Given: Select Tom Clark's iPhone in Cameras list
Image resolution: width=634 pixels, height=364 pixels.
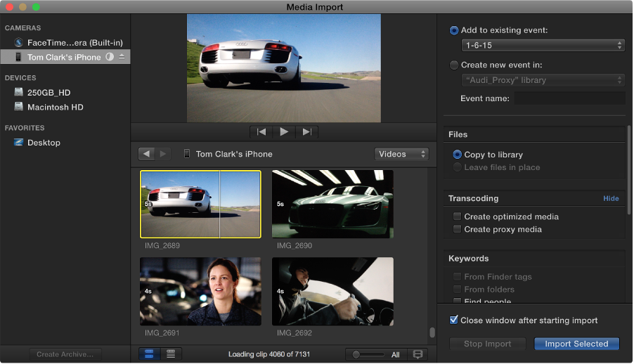Looking at the screenshot, I should tap(65, 57).
